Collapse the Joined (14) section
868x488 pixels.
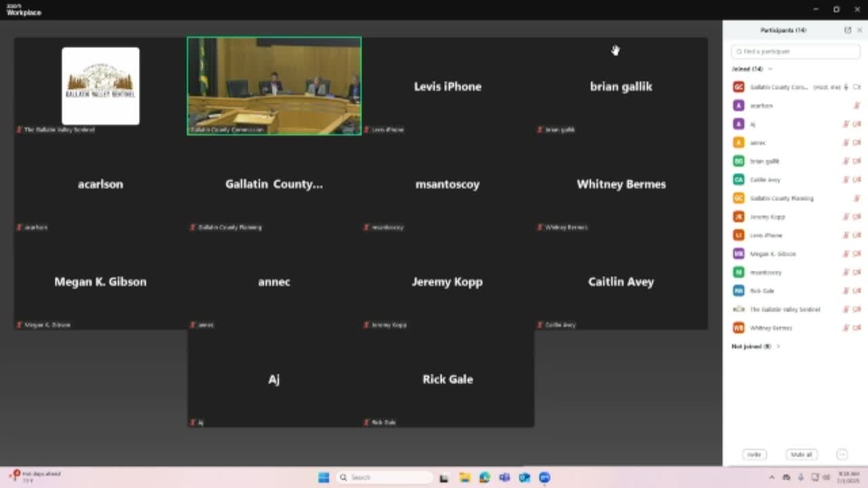(770, 69)
